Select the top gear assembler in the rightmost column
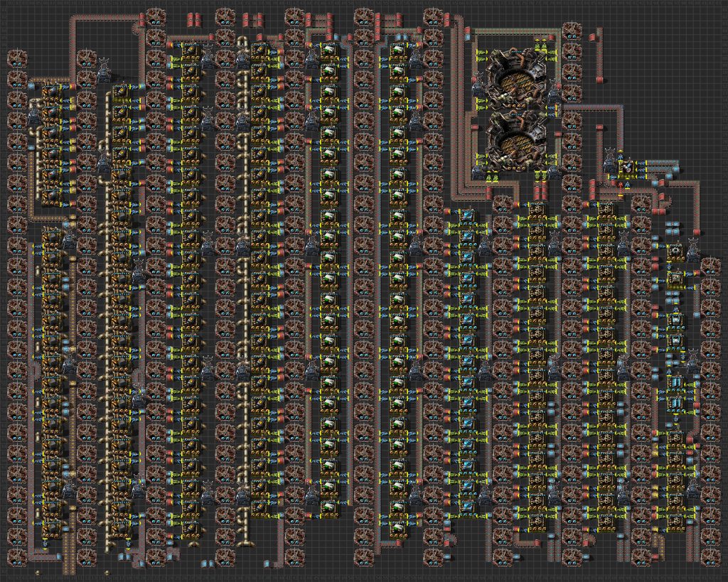 point(675,251)
